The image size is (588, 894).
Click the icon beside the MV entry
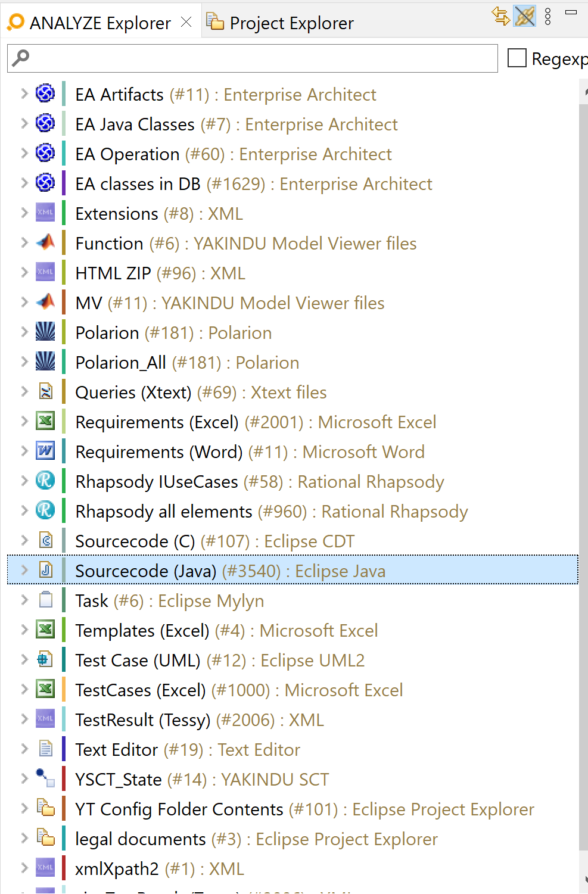coord(45,302)
